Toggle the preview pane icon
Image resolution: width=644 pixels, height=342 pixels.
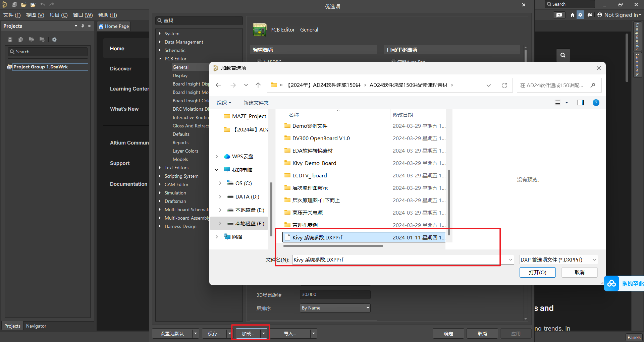(581, 103)
